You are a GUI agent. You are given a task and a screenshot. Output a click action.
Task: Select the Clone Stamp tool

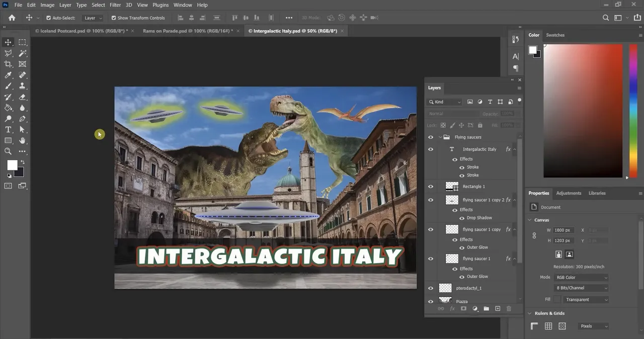(23, 86)
